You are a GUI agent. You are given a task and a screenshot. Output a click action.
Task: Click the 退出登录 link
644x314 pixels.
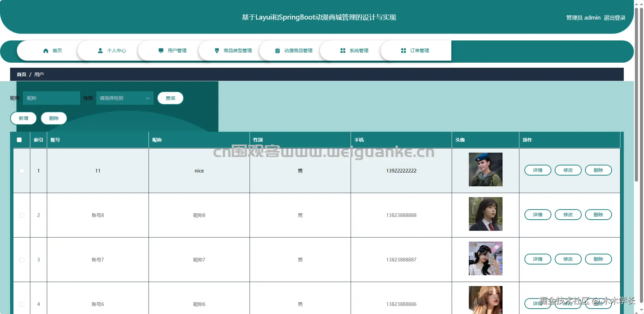pos(614,18)
